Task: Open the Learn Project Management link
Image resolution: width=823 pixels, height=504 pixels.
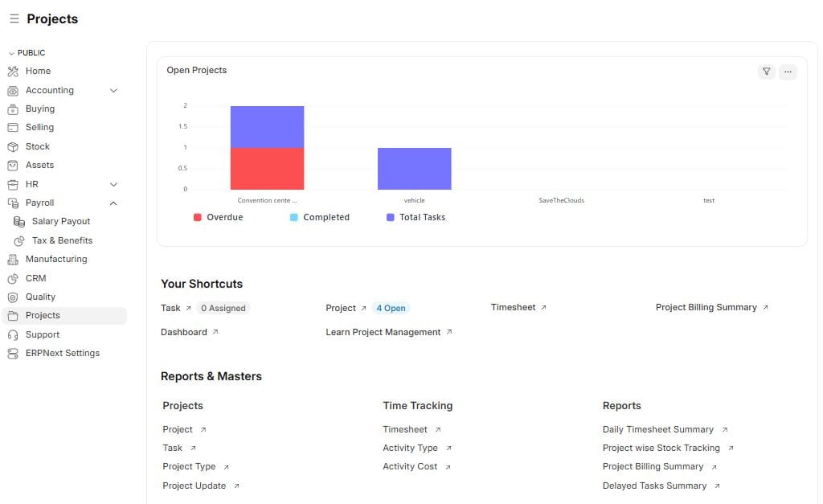Action: click(x=384, y=332)
